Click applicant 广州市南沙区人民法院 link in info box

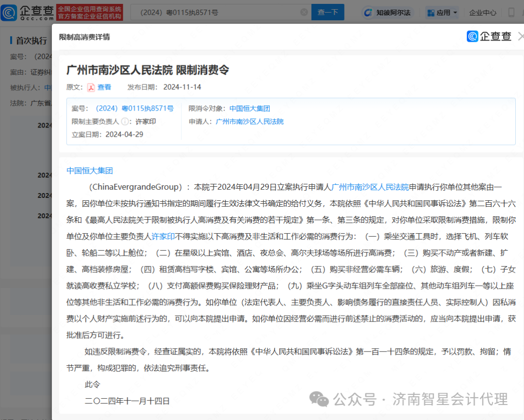(x=250, y=122)
